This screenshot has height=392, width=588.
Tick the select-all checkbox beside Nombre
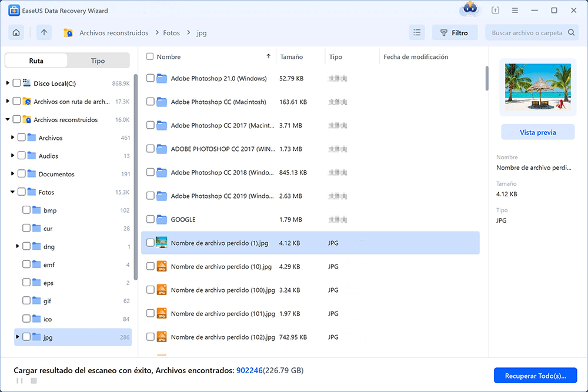tap(150, 56)
